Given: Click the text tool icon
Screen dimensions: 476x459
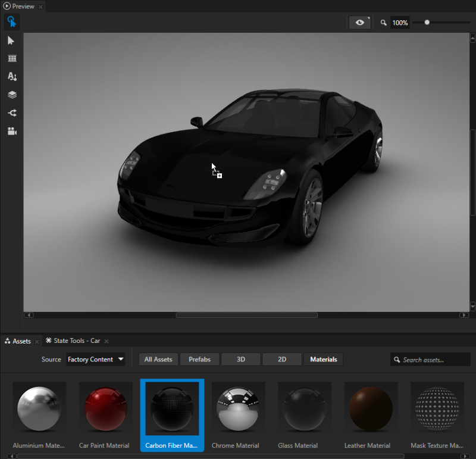Looking at the screenshot, I should click(x=12, y=76).
